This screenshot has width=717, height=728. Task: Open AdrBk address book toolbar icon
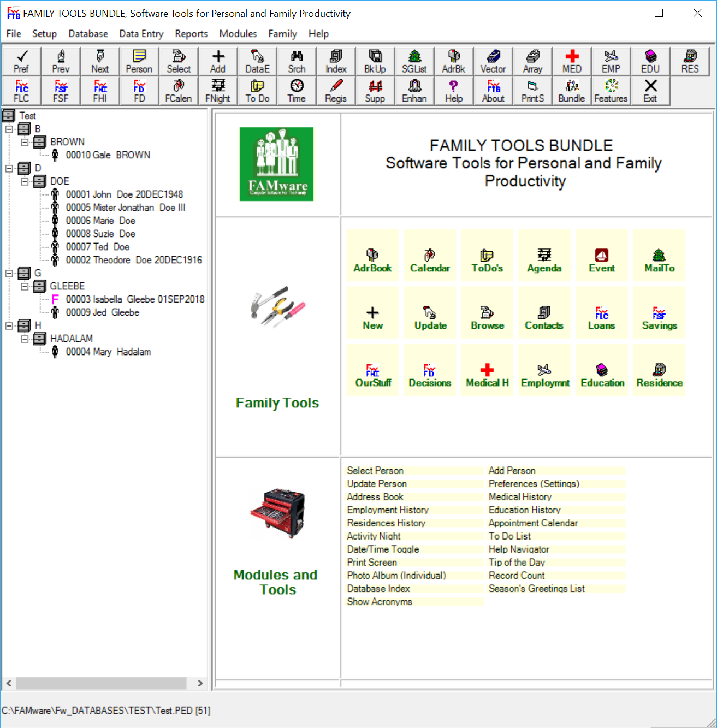pos(454,61)
